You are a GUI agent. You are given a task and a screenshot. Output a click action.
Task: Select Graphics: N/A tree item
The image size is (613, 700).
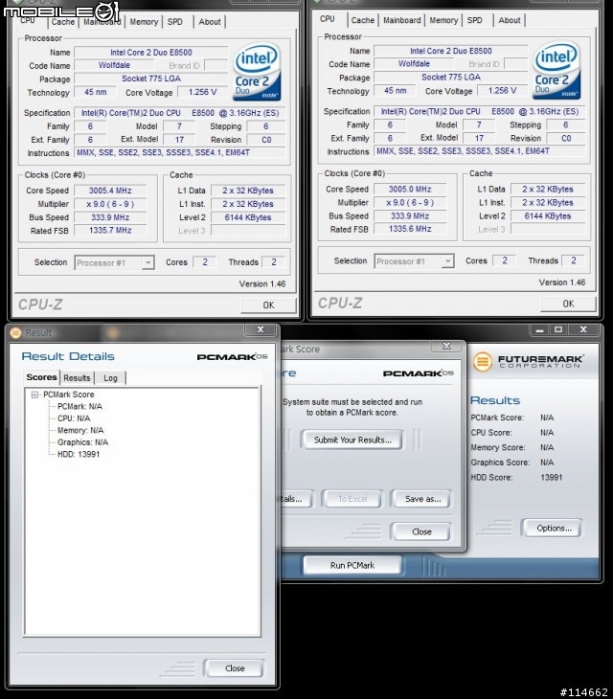click(82, 442)
